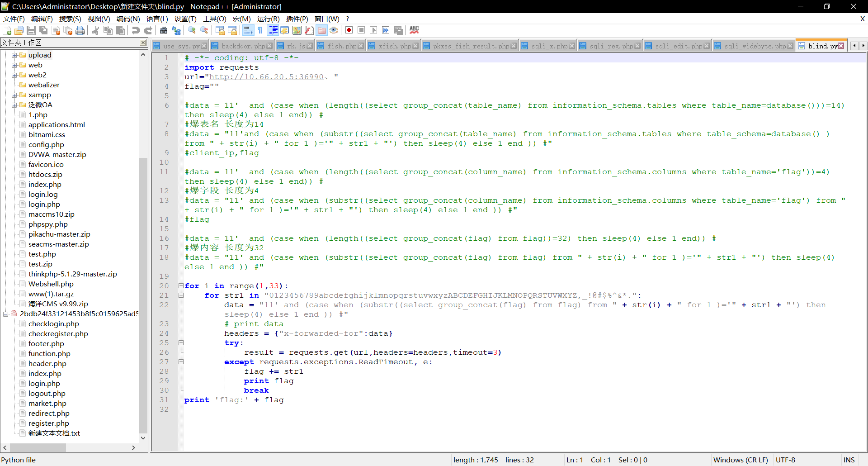
Task: Toggle Folder as Workspace panel icon
Action: coord(321,30)
